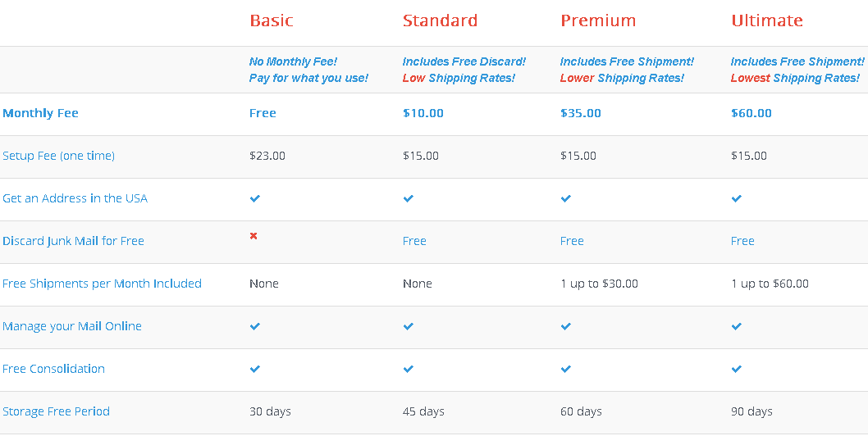Click the Get an Address in the USA label
The image size is (868, 436).
pos(75,198)
